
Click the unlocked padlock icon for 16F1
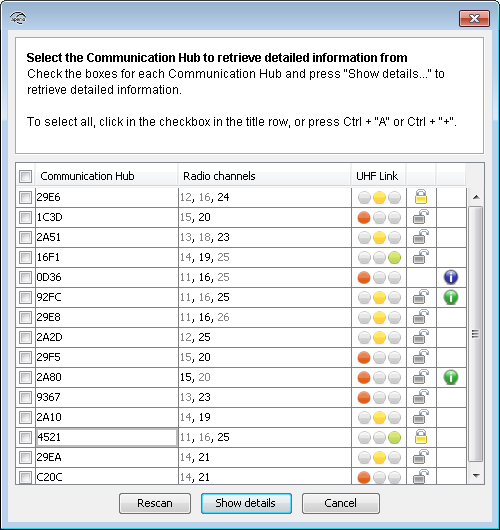coord(421,257)
